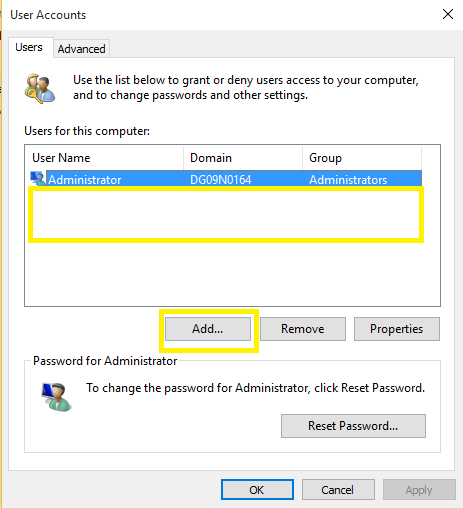Click the Apply button
This screenshot has width=463, height=508.
pyautogui.click(x=419, y=490)
